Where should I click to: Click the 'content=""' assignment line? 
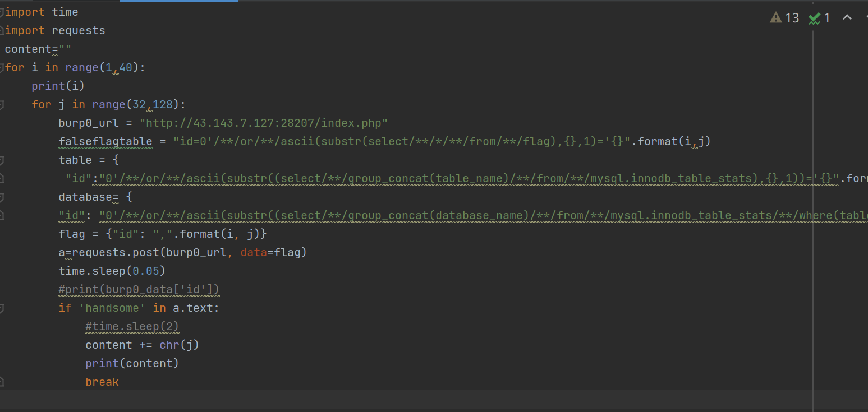click(x=38, y=49)
